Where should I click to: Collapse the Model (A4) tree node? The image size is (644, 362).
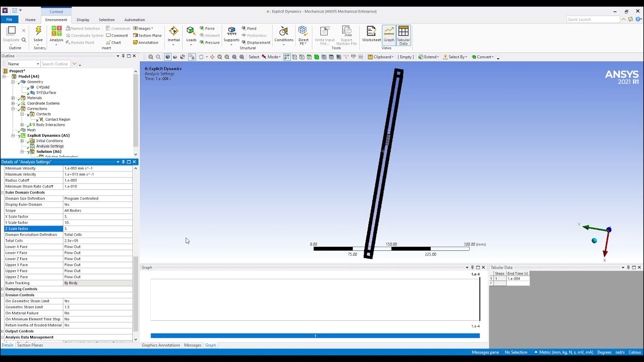(x=4, y=76)
